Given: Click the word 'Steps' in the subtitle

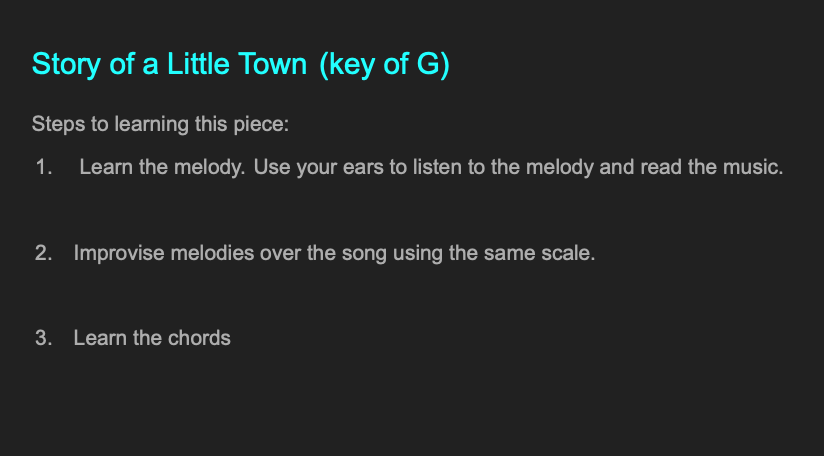Looking at the screenshot, I should (58, 125).
